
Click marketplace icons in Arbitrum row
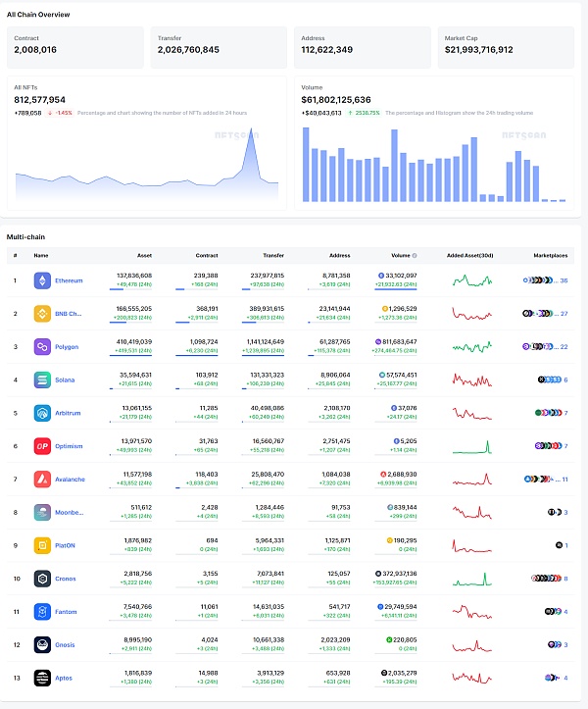pos(548,413)
